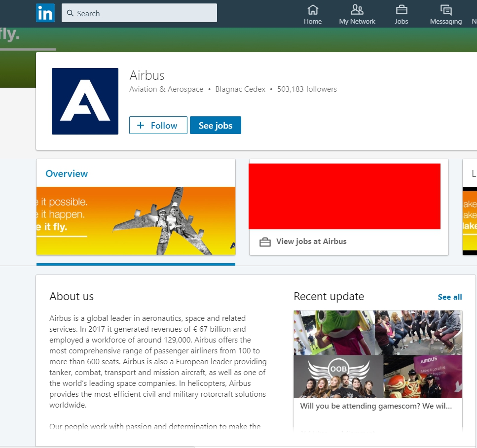The width and height of the screenshot is (477, 448).
Task: Open the View jobs at Airbus link
Action: coord(311,241)
